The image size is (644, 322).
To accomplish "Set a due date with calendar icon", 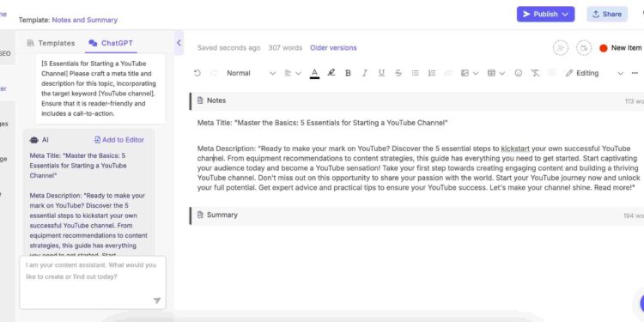I will [x=584, y=47].
